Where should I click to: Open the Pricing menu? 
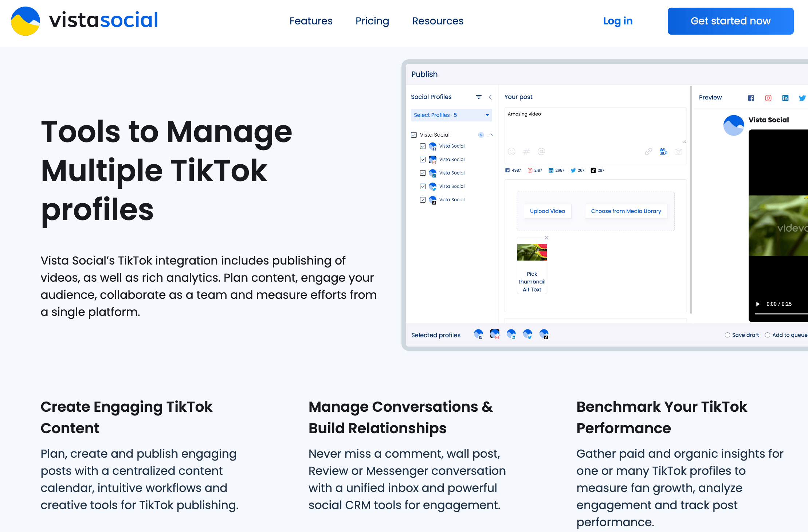pyautogui.click(x=372, y=21)
